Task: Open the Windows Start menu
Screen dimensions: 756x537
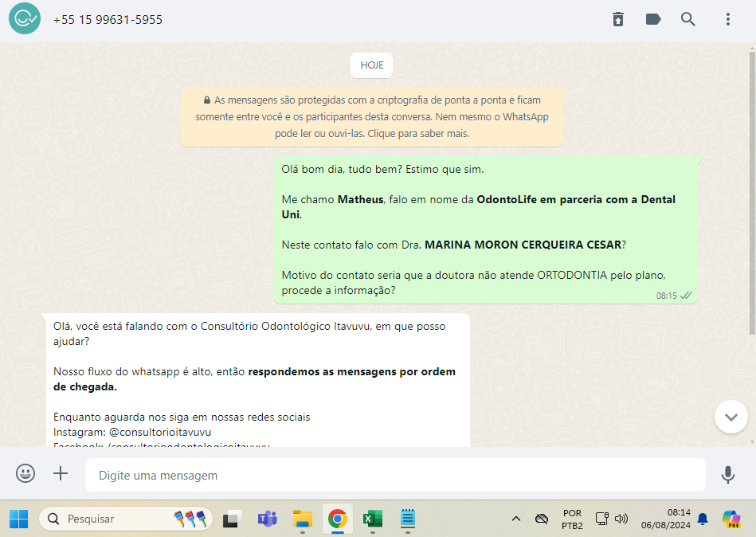Action: coord(19,519)
